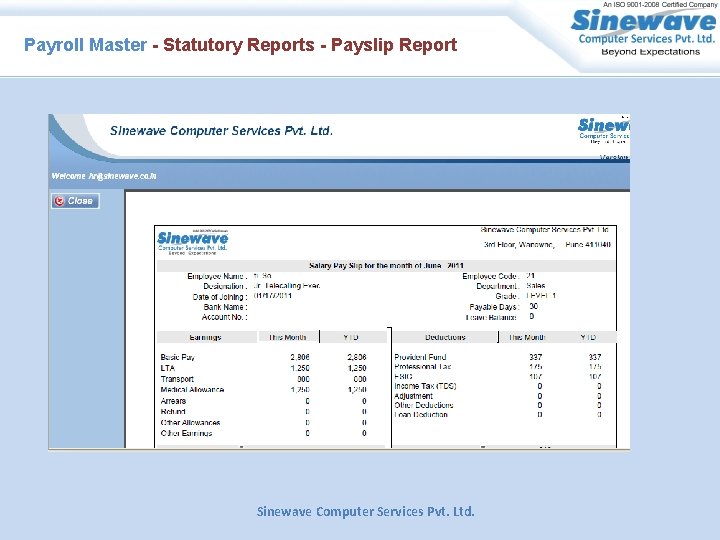This screenshot has height=540, width=720.
Task: Click the 'Bank Name' label
Action: tap(225, 307)
